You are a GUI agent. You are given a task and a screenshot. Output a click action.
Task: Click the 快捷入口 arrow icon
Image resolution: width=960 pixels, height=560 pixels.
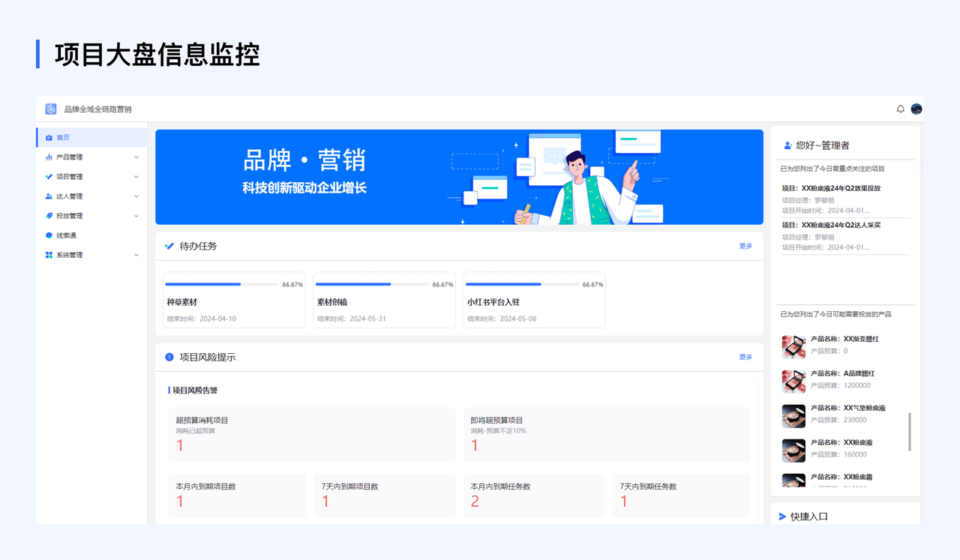coord(783,517)
